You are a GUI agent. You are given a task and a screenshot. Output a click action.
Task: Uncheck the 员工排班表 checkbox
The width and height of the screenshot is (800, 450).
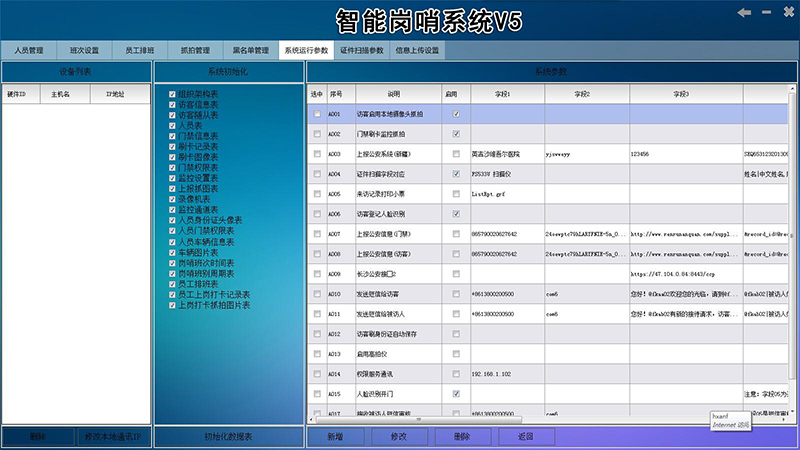(x=173, y=284)
